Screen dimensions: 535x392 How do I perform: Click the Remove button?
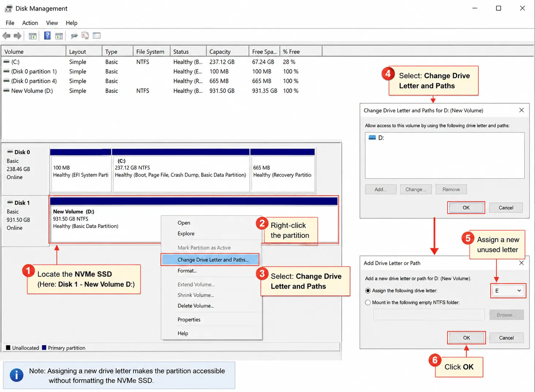451,189
